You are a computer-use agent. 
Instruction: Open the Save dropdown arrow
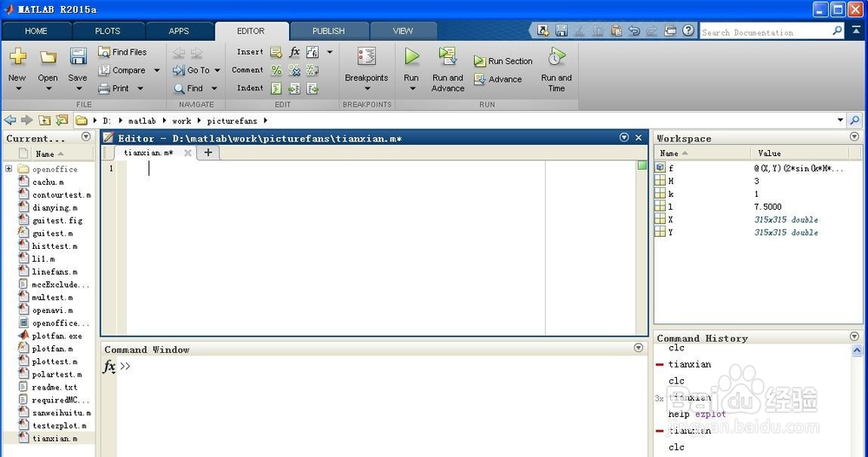coord(79,88)
